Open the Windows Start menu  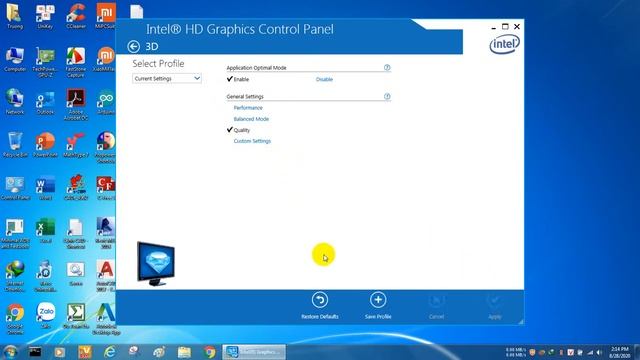tap(10, 351)
